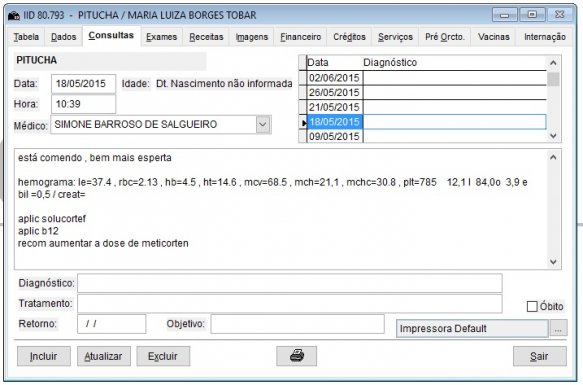Screen dimensions: 583x385
Task: Open the Vacinas tab
Action: [x=493, y=37]
